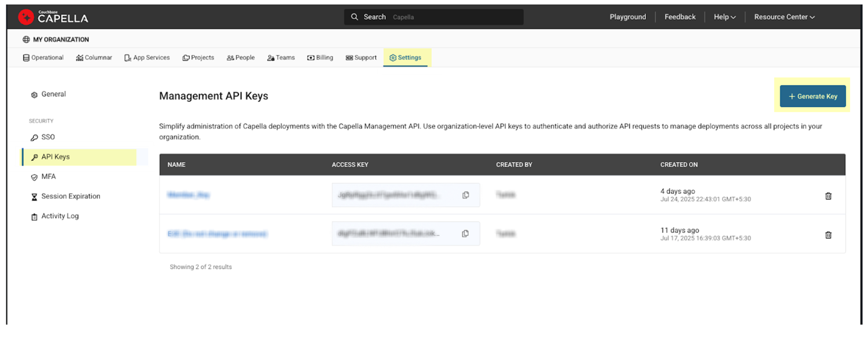Switch to the Billing tab
This screenshot has width=868, height=339.
[320, 58]
